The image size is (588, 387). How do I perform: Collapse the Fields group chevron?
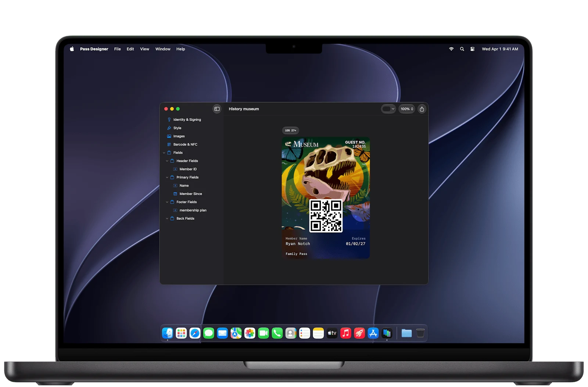164,153
